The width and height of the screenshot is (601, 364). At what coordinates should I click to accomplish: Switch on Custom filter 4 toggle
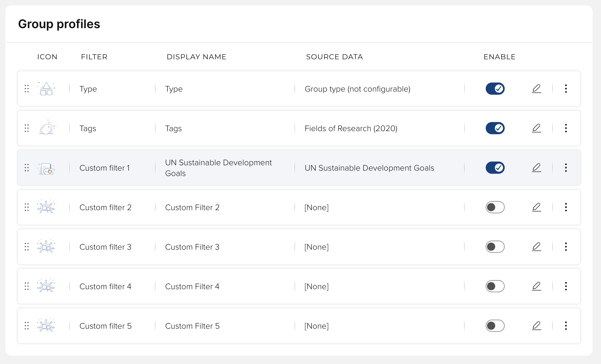(495, 286)
